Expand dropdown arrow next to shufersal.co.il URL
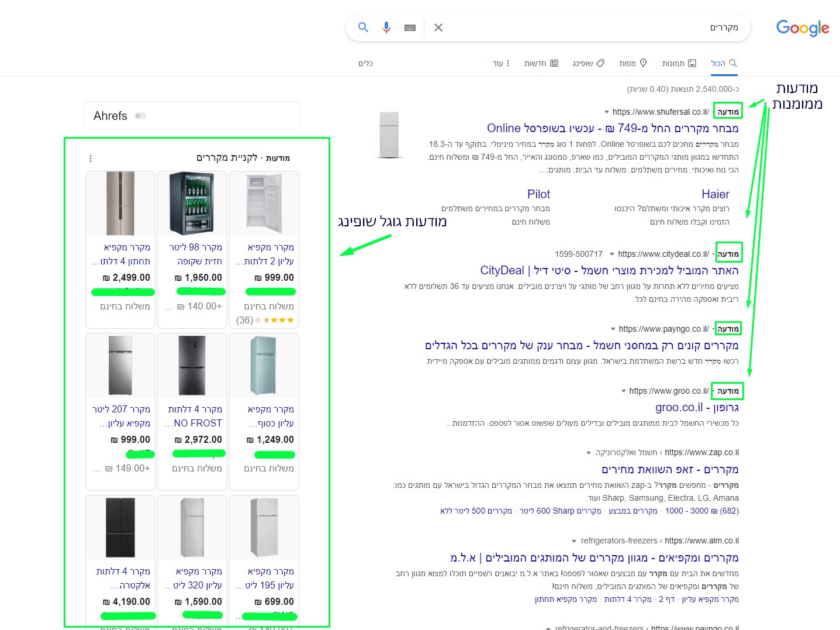The image size is (840, 630). pos(606,112)
